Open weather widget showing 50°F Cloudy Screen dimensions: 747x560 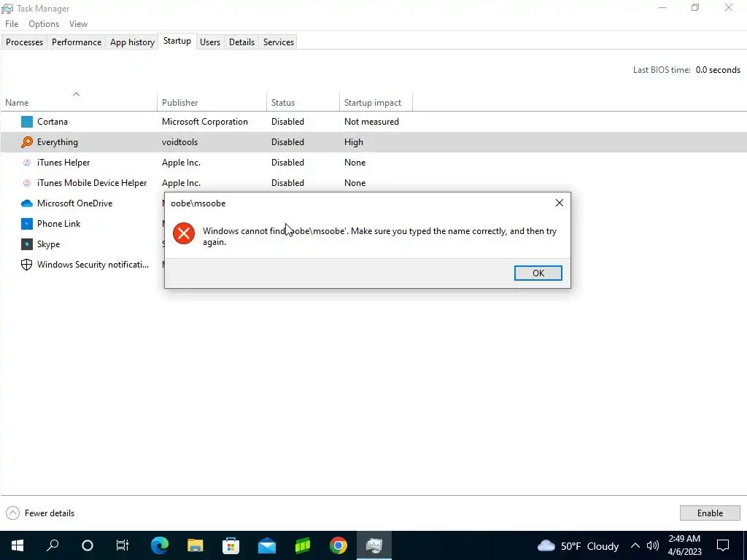click(578, 545)
